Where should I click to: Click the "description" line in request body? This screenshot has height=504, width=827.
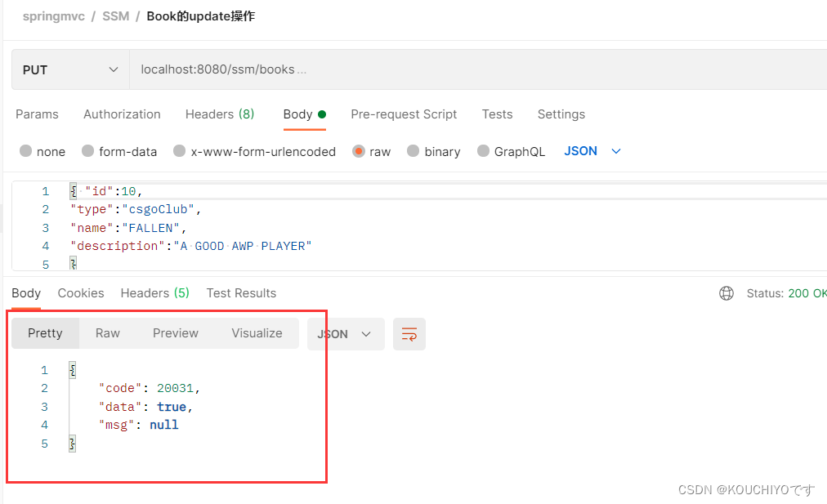pos(191,246)
